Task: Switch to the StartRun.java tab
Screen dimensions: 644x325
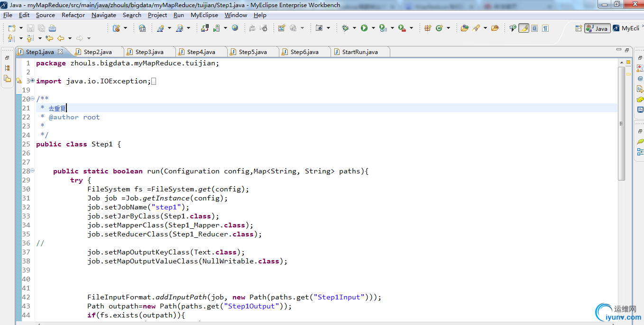Action: click(360, 52)
